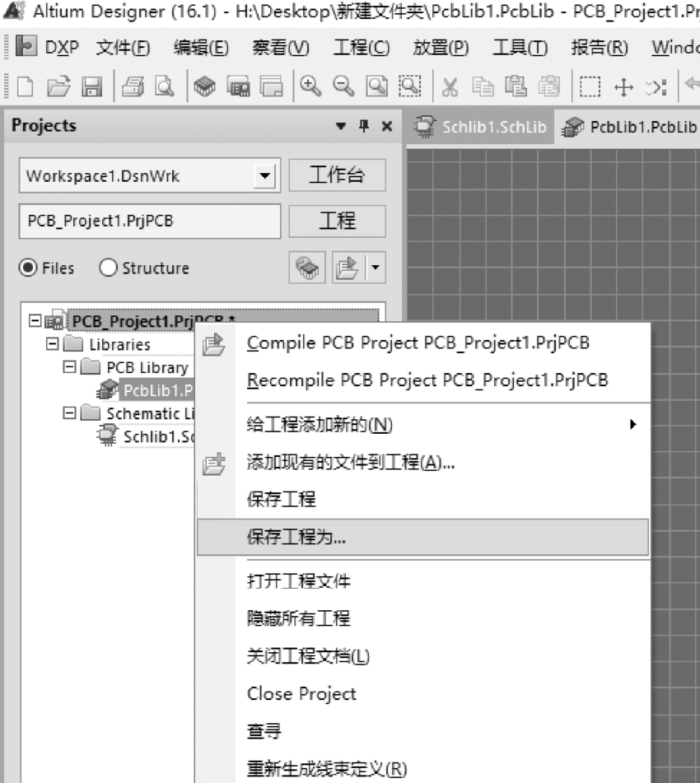This screenshot has width=700, height=783.
Task: Collapse the PCB Library folder node
Action: [69, 367]
